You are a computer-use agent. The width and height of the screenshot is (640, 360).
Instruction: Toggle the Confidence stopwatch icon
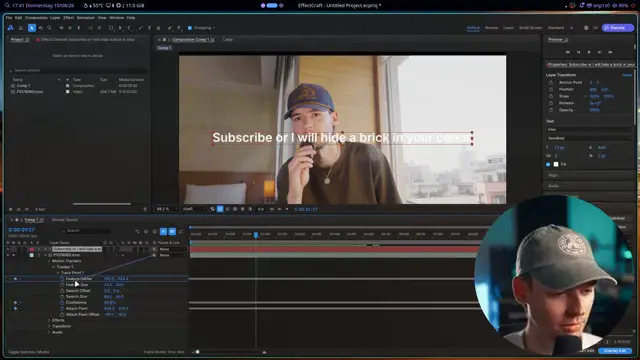click(x=62, y=303)
